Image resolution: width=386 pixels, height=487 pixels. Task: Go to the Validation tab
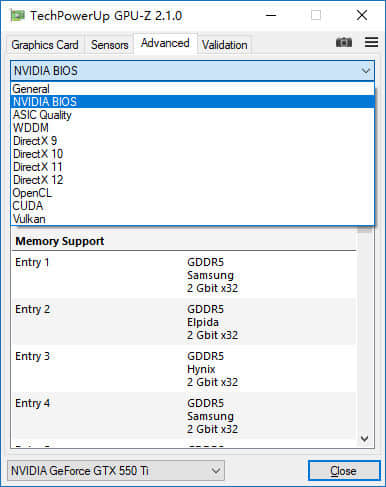224,45
